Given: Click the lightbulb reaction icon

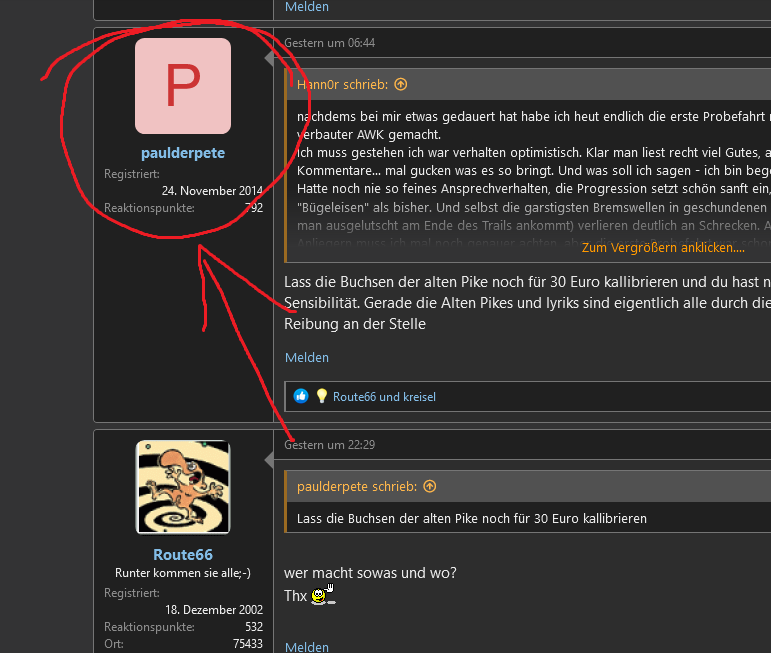Looking at the screenshot, I should pos(322,396).
